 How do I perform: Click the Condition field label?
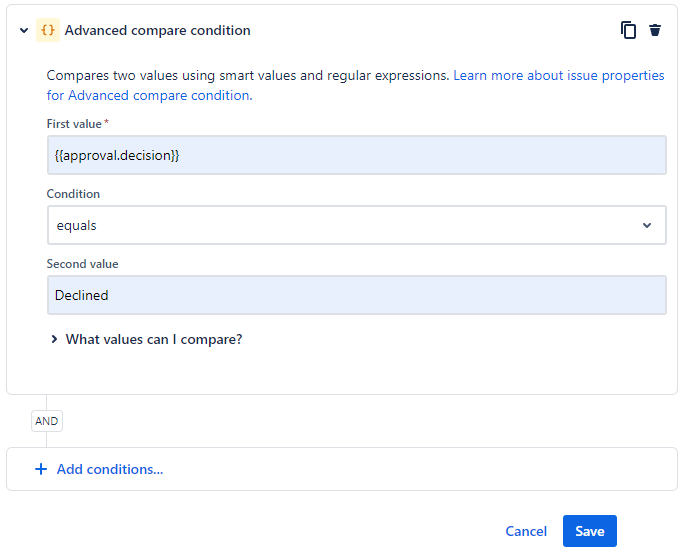click(x=73, y=194)
